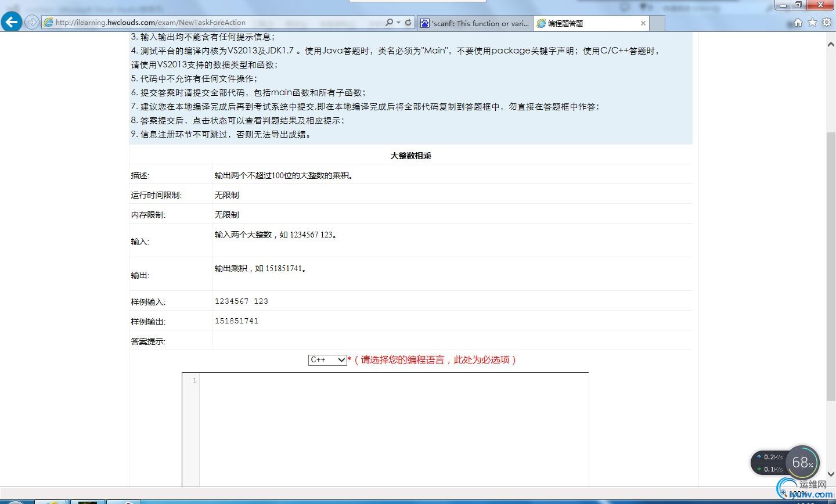Image resolution: width=836 pixels, height=504 pixels.
Task: Click the 大整数相乘 problem title
Action: (410, 156)
